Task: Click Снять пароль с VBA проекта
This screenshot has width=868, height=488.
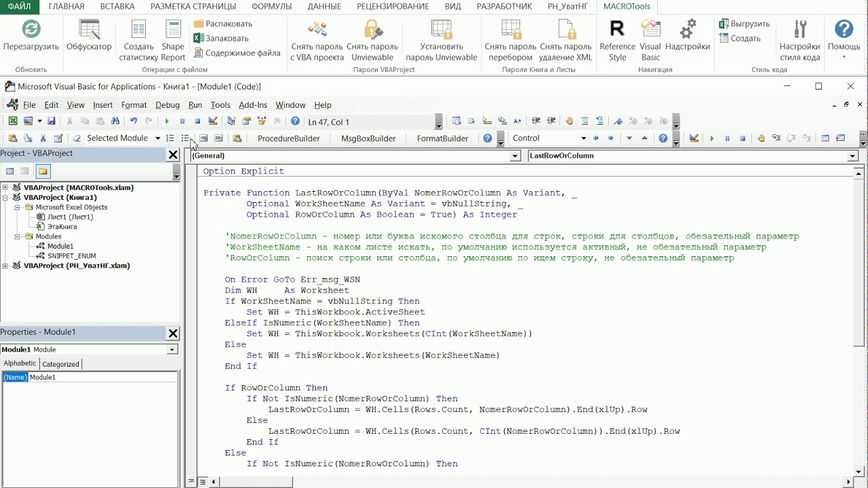Action: [317, 41]
